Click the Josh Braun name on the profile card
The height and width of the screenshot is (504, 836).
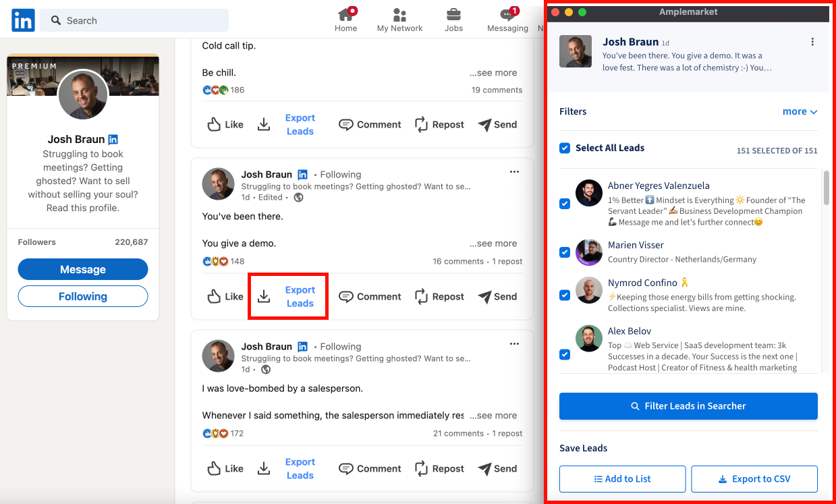tap(76, 139)
